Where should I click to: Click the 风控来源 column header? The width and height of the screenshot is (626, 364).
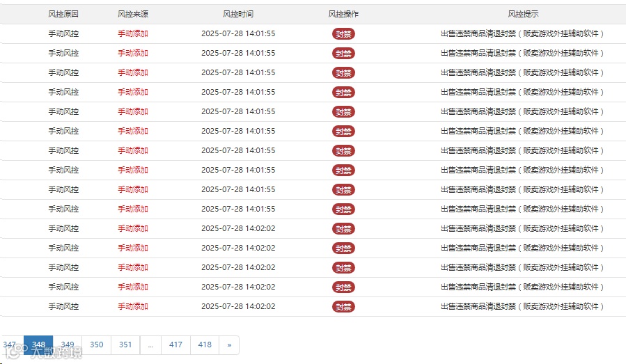click(133, 14)
